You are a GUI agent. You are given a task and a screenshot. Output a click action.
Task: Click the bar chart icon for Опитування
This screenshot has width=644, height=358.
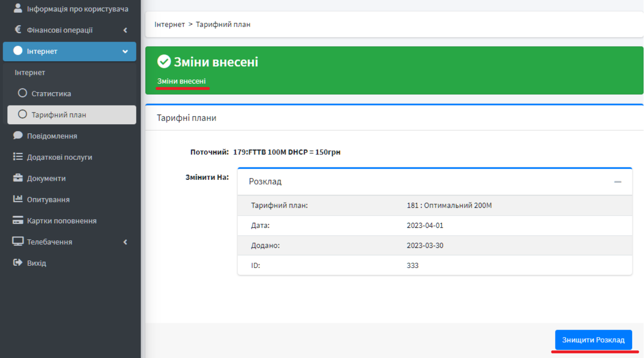coord(18,199)
